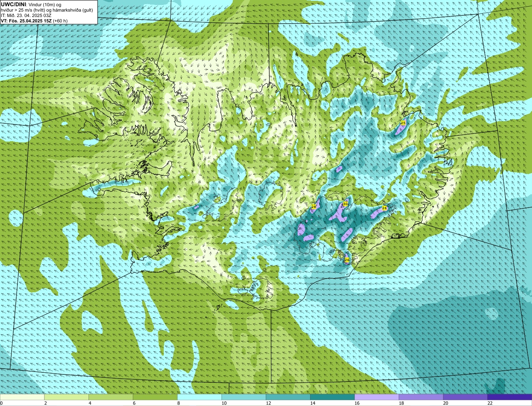Click the 'hviður > 25 m/s (hvítt)' description line
This screenshot has height=406, width=532.
point(48,10)
